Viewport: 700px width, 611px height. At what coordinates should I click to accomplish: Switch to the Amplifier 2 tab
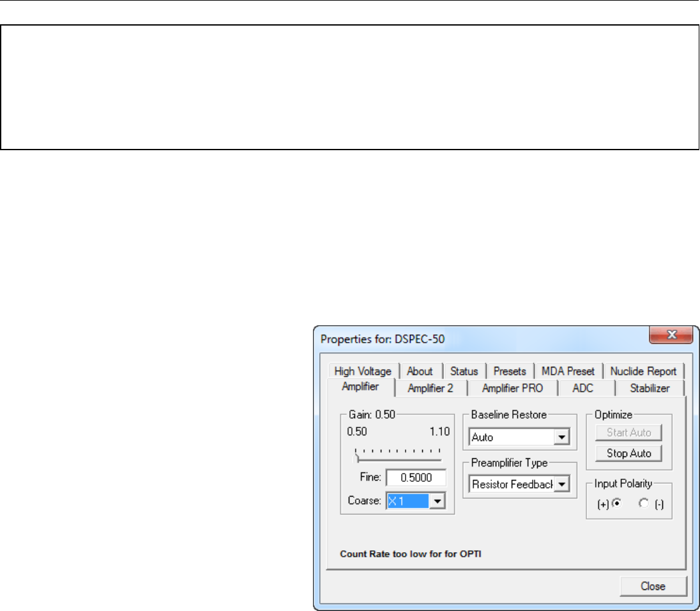click(430, 388)
